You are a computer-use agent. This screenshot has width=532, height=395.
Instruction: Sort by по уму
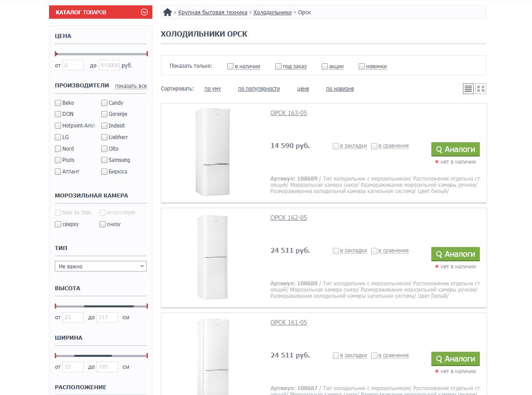click(x=213, y=89)
